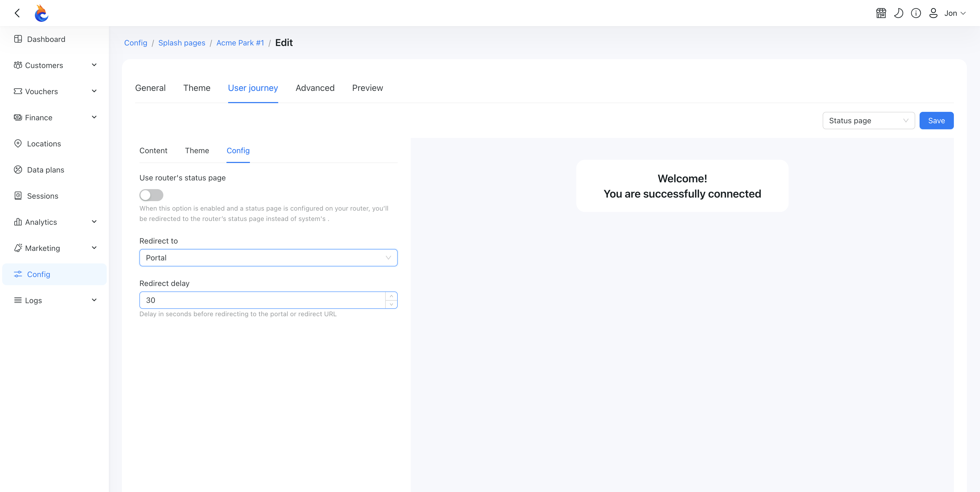Click the Logs list icon
The height and width of the screenshot is (492, 980).
18,300
